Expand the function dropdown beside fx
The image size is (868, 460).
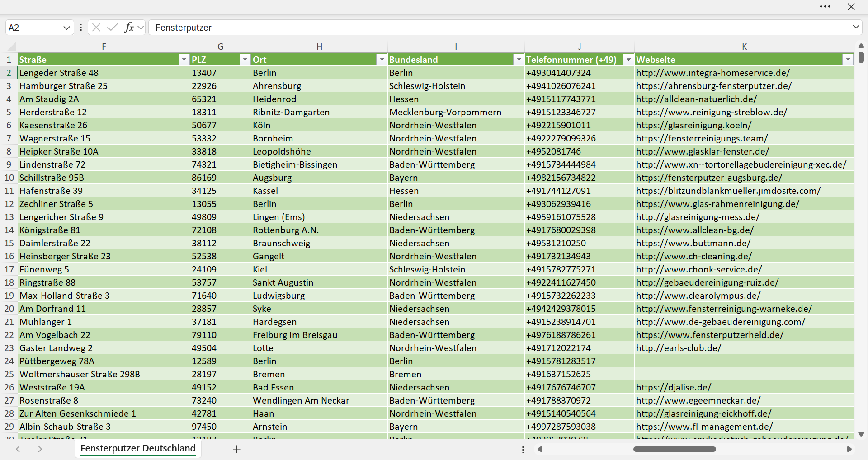tap(141, 28)
